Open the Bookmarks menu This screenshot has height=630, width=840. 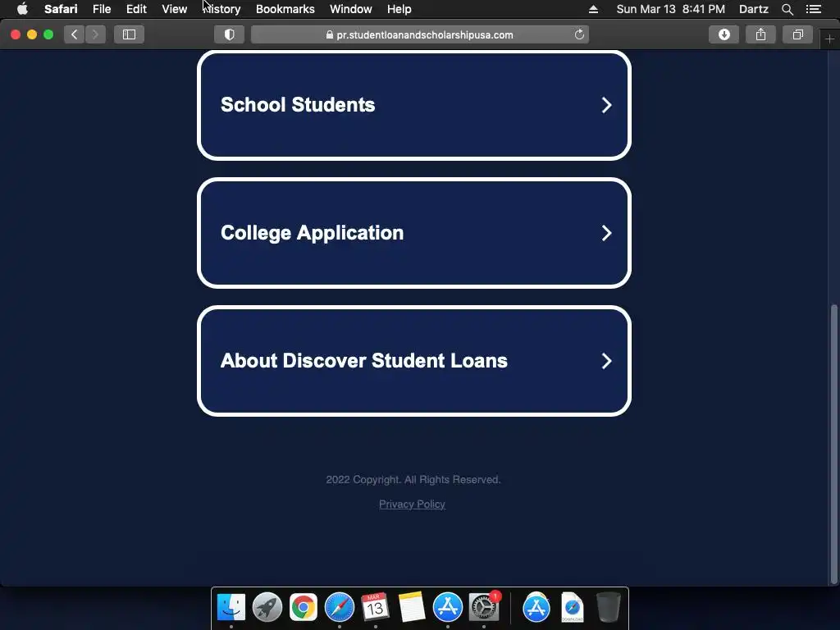click(285, 9)
